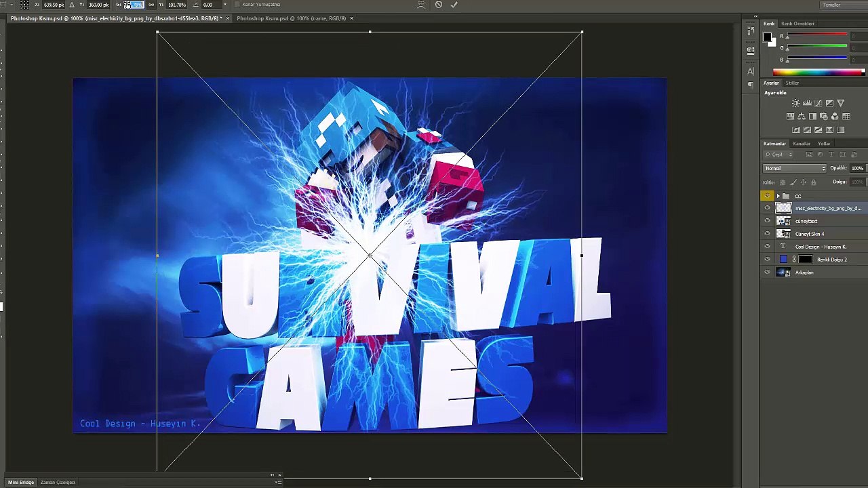Add a Brightness/Contrast adjustment layer
868x488 pixels.
tap(795, 103)
